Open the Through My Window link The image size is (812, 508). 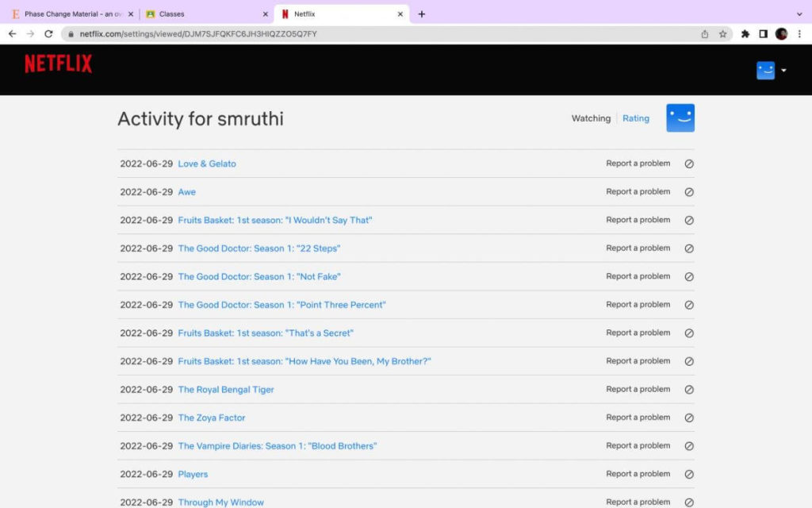pos(220,502)
